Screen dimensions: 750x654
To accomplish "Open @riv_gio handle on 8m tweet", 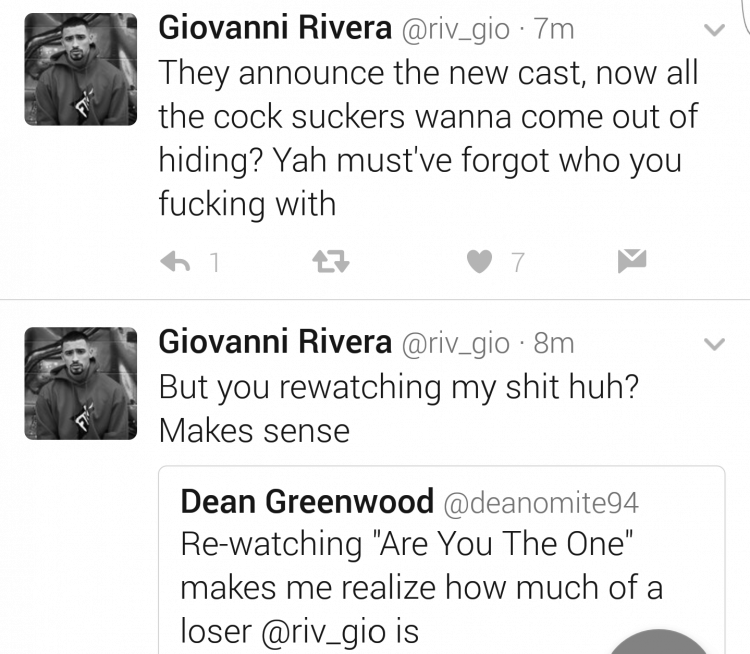I will (455, 344).
